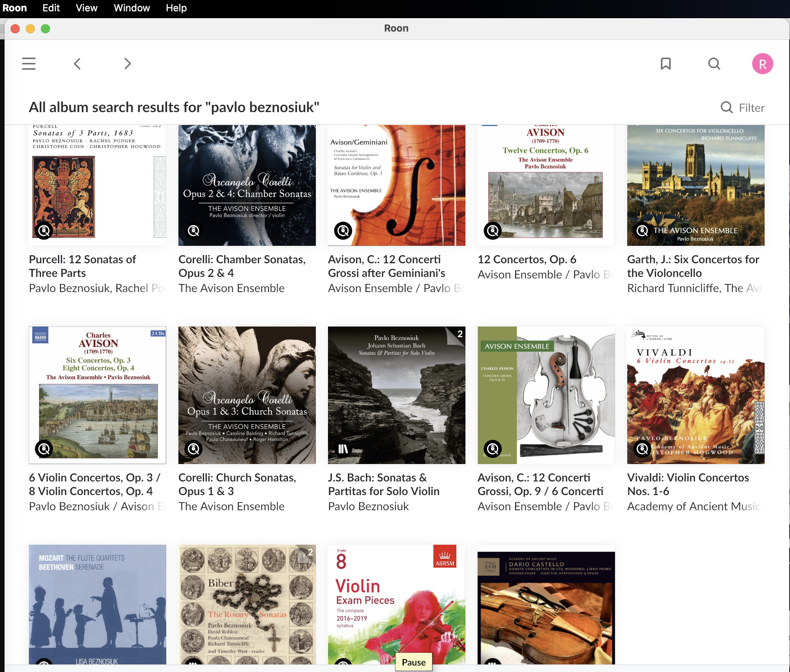Click title 'Purcell: 12 Sonatas of Three Parts'
Viewport: 790px width, 672px height.
click(82, 266)
